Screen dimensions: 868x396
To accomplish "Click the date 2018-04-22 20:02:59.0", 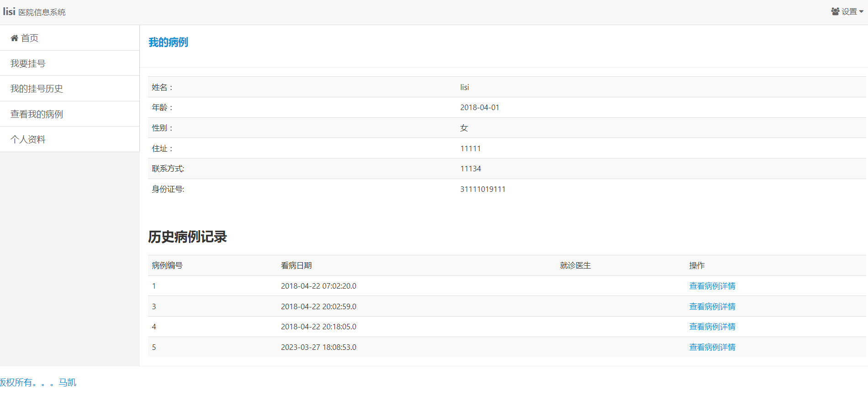I will coord(319,306).
